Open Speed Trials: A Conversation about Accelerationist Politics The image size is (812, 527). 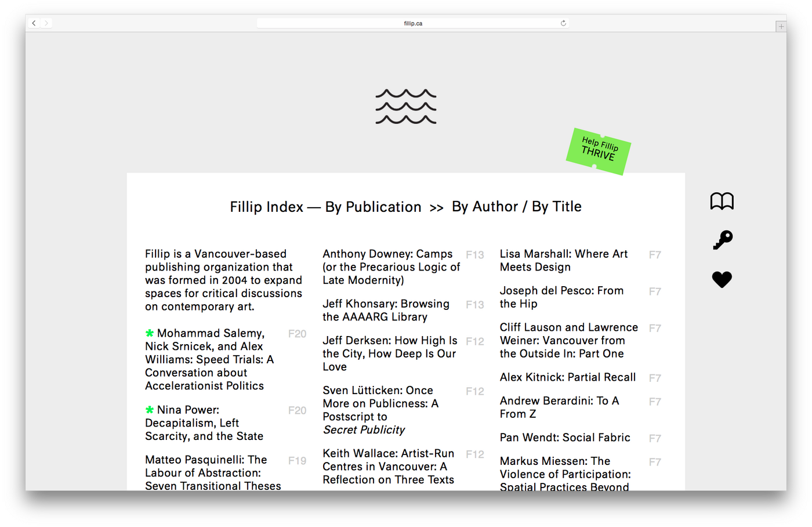point(210,359)
